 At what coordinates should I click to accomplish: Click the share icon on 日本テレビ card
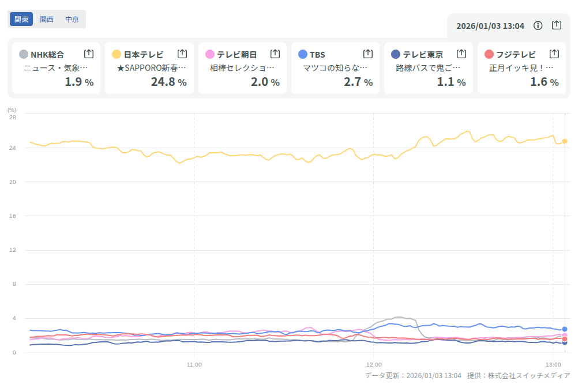click(x=182, y=54)
